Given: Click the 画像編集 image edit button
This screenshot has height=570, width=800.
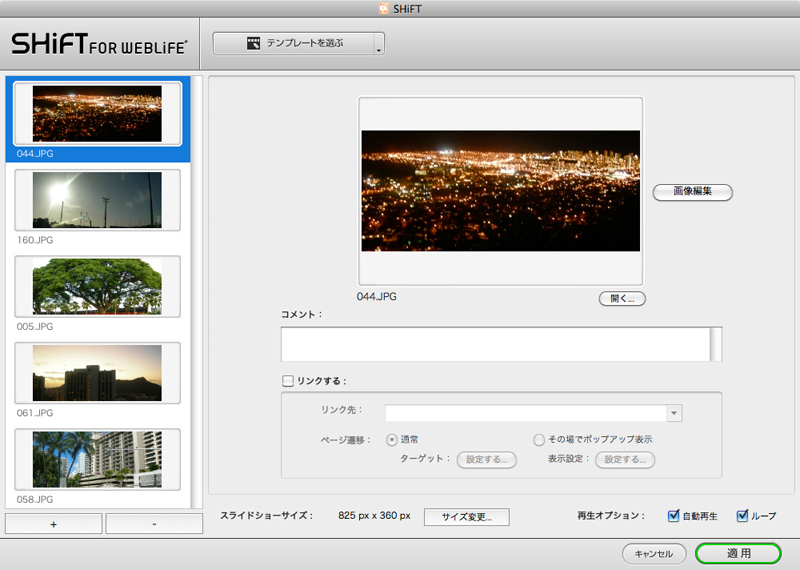Looking at the screenshot, I should pos(692,191).
